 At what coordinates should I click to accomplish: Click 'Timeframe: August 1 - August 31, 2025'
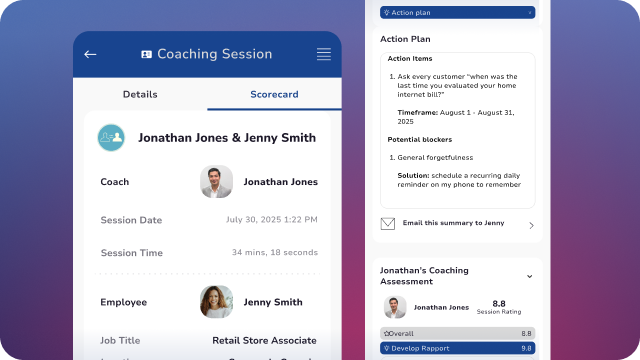[456, 117]
